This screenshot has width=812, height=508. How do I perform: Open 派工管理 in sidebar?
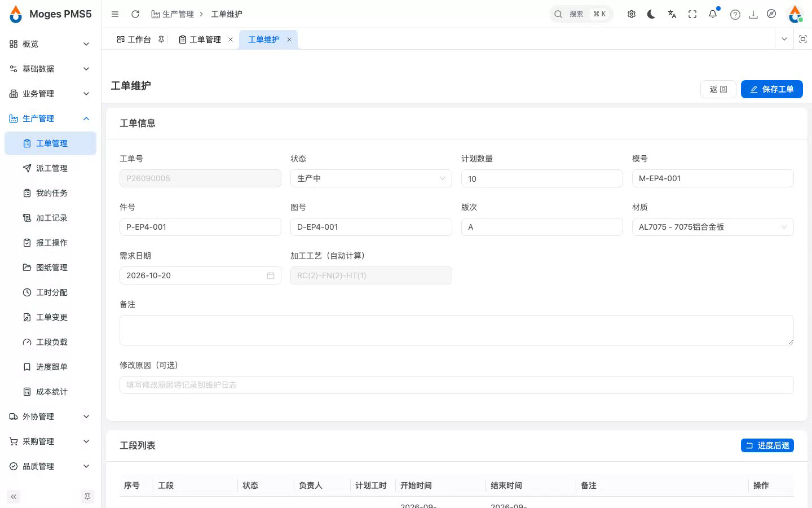coord(50,168)
